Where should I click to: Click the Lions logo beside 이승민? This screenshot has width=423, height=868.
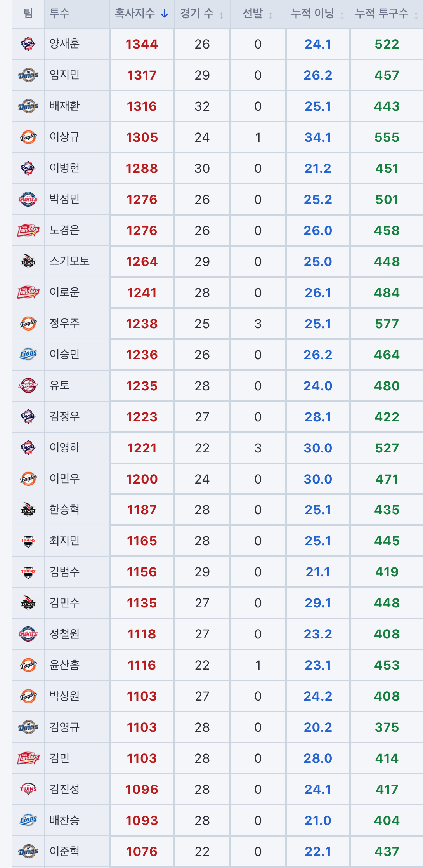click(x=28, y=354)
